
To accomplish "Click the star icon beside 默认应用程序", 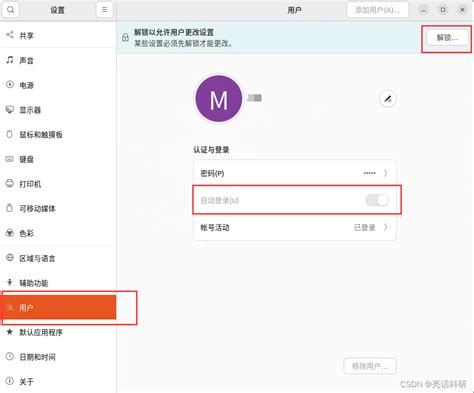I will point(10,332).
